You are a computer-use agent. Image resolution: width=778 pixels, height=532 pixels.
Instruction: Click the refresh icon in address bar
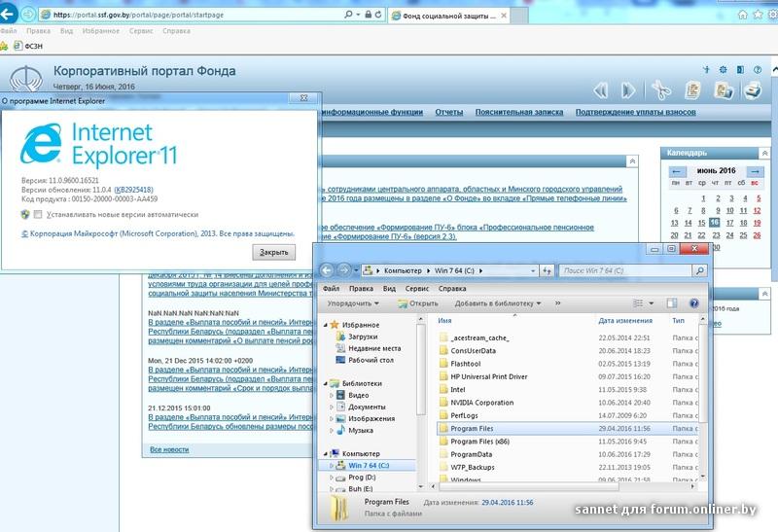point(378,15)
